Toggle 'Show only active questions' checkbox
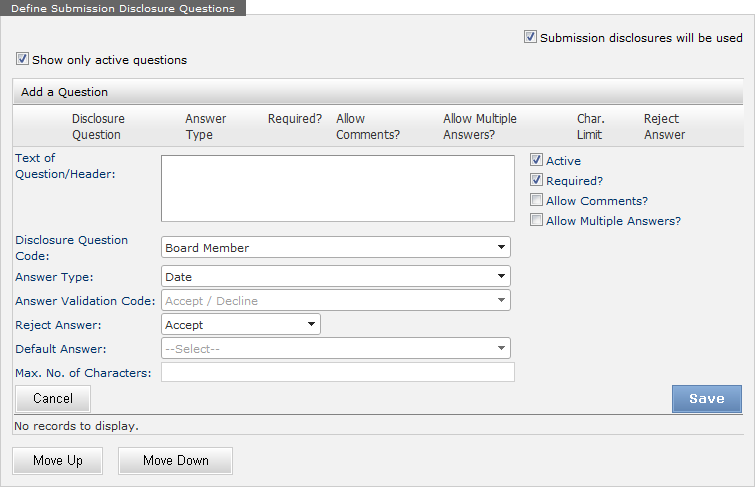This screenshot has width=755, height=487. tap(23, 60)
